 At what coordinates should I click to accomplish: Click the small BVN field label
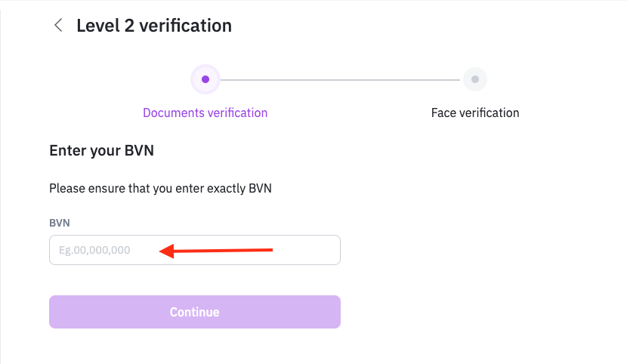(x=60, y=223)
